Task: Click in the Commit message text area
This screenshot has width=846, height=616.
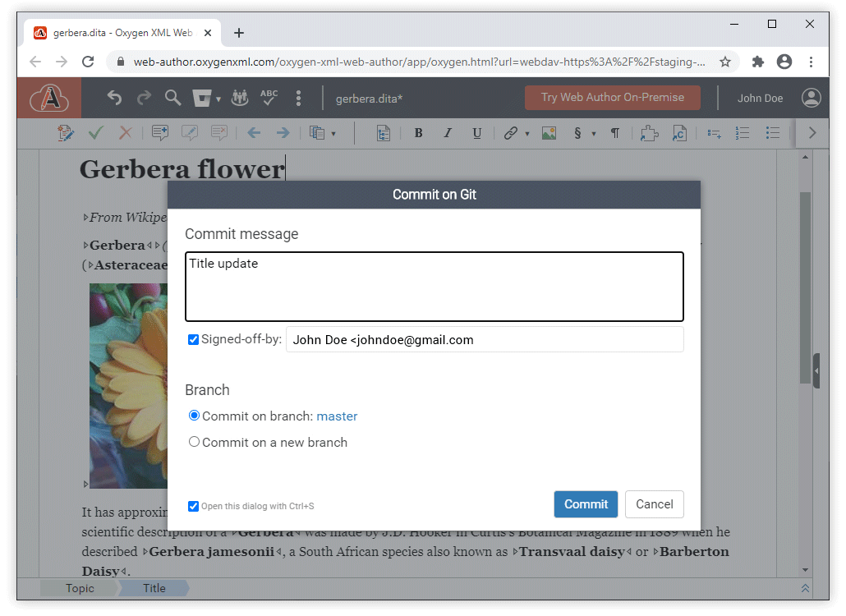Action: click(x=434, y=287)
